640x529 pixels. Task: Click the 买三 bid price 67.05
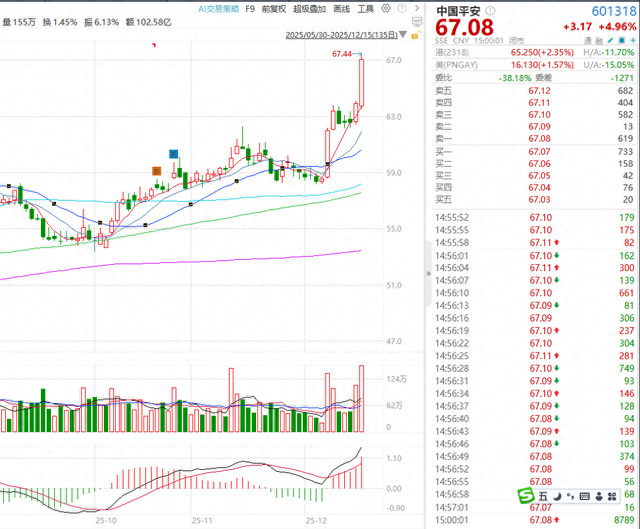pyautogui.click(x=539, y=176)
